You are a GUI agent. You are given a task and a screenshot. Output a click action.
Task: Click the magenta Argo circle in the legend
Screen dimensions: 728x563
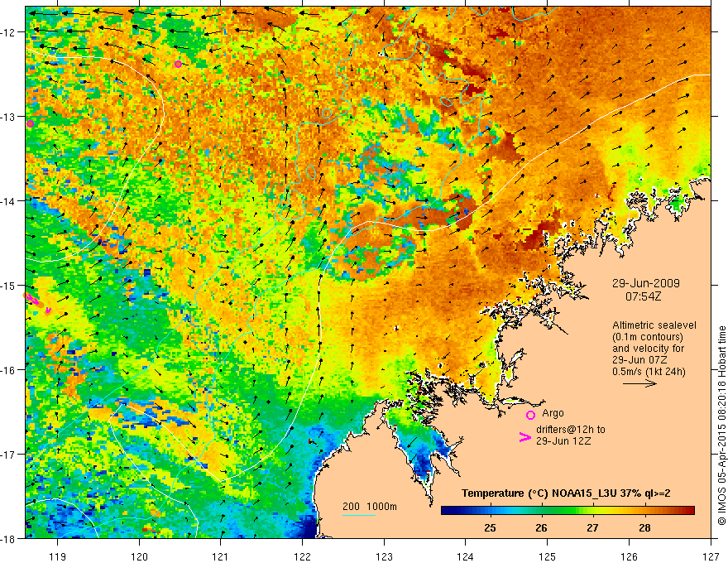click(x=530, y=415)
